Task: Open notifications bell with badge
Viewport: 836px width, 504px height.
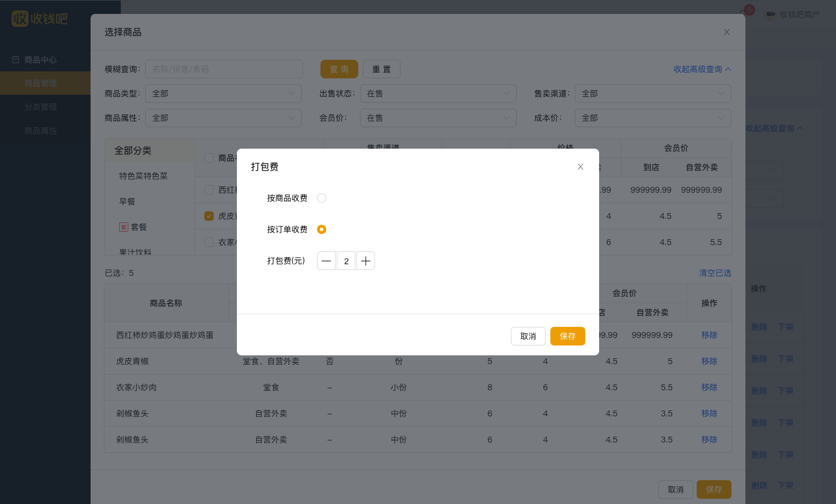Action: [x=746, y=13]
